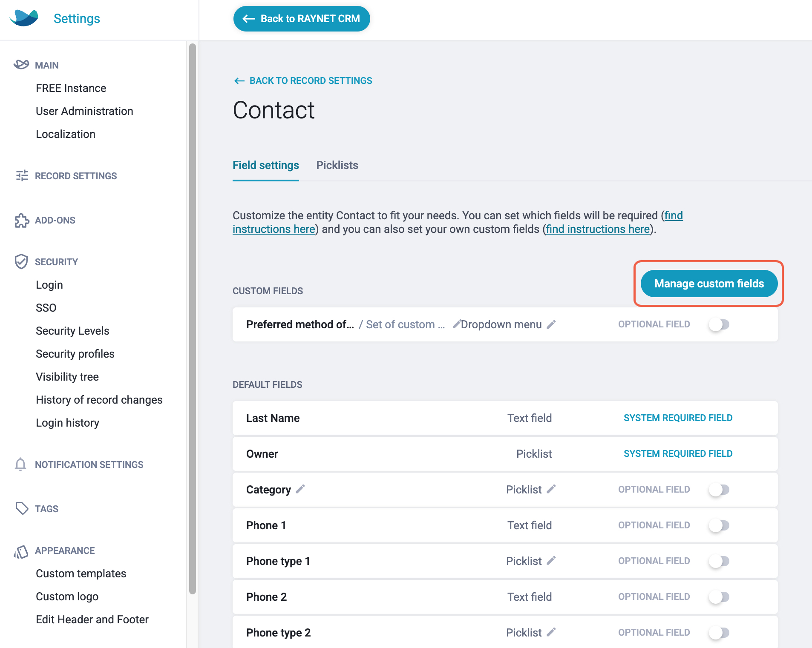Toggle Category field to required
Screen dimensions: 812x648
tap(719, 490)
